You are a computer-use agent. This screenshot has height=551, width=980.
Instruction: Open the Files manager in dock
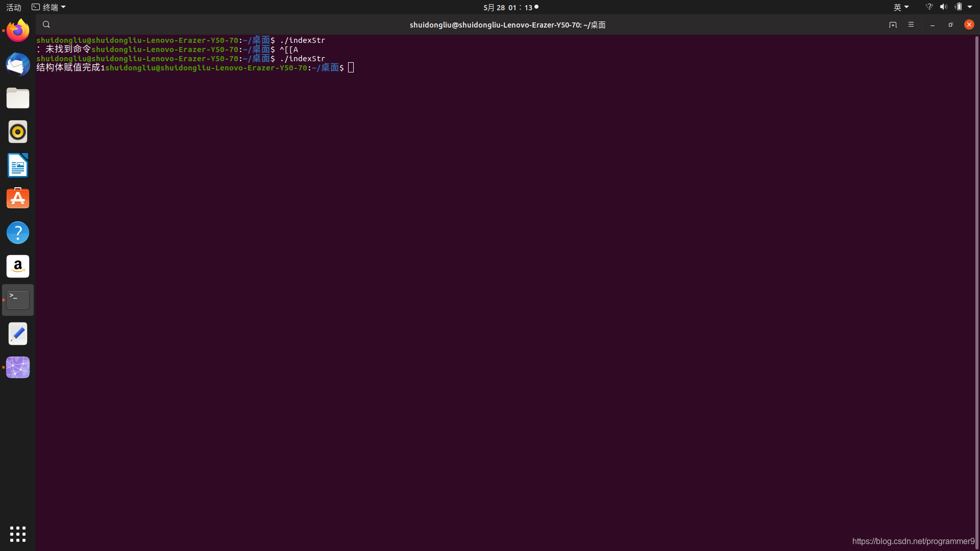18,98
